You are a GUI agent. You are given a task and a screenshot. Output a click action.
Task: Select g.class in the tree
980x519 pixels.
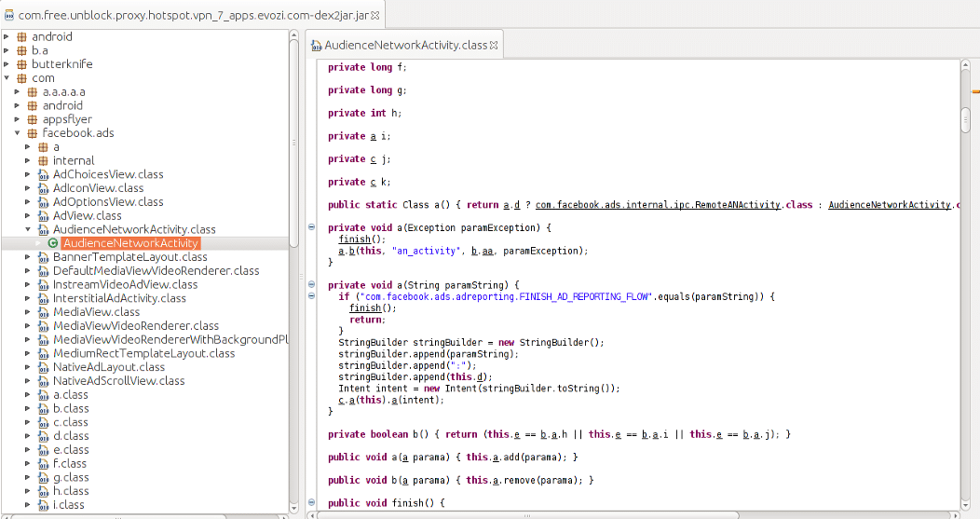tap(71, 477)
